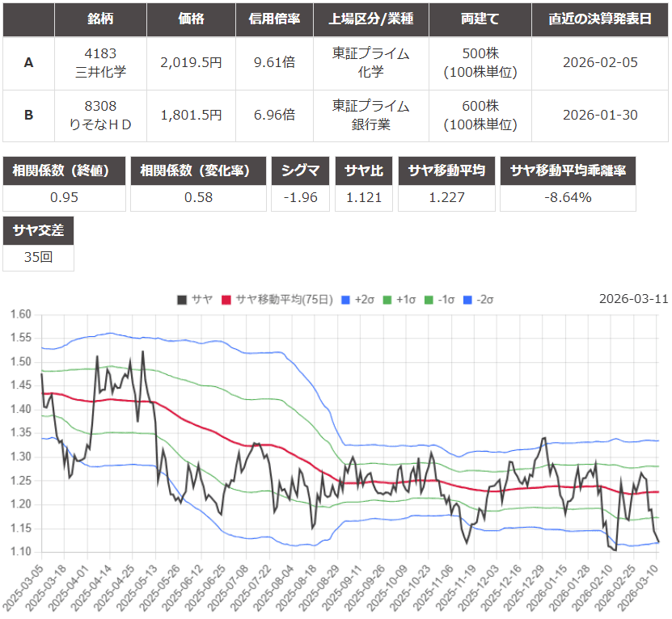Select the 信用倍率 table header
The image size is (672, 619).
tap(274, 19)
